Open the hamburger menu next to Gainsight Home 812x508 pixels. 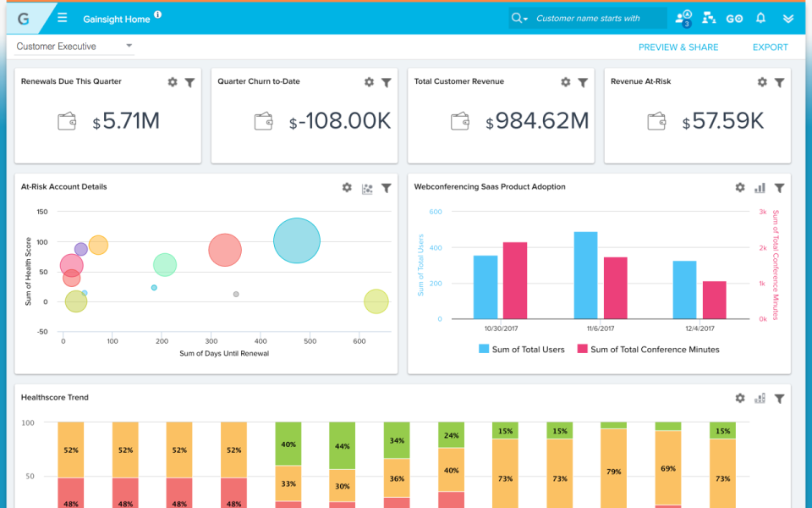coord(62,17)
